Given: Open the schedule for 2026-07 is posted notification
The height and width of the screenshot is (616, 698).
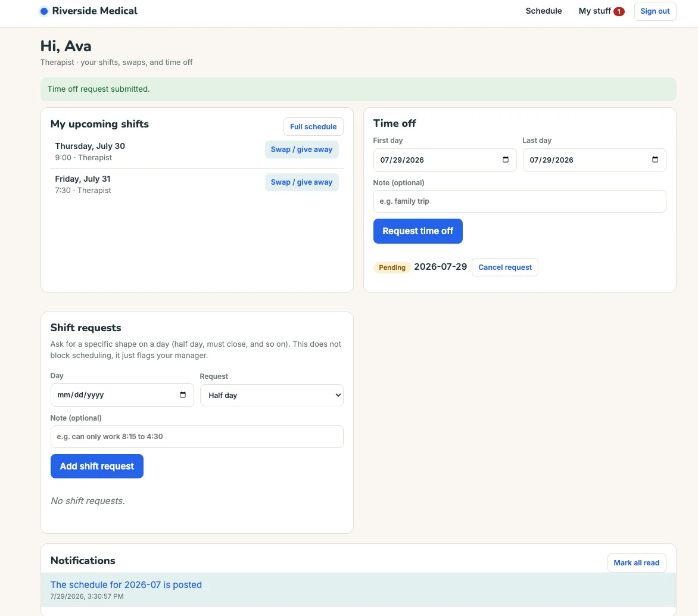Looking at the screenshot, I should coord(126,585).
